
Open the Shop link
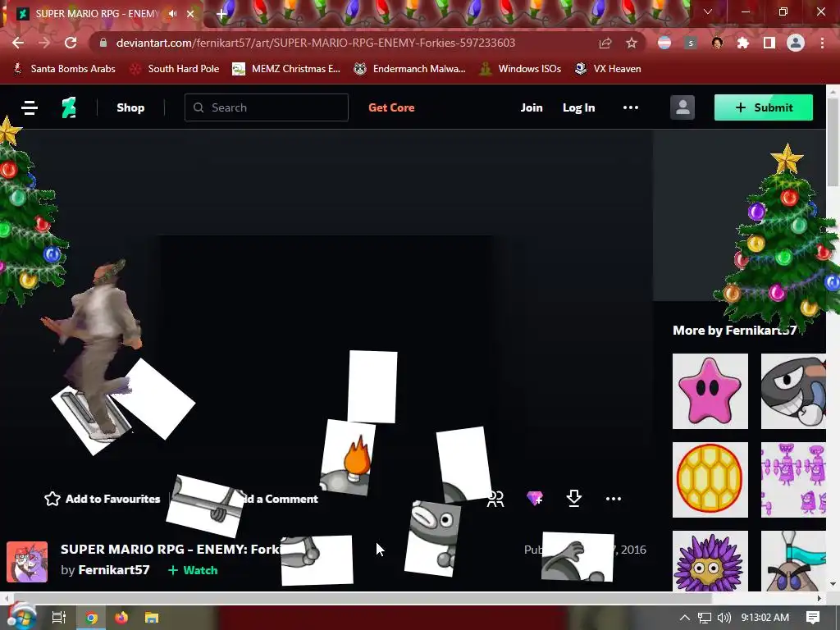point(130,107)
